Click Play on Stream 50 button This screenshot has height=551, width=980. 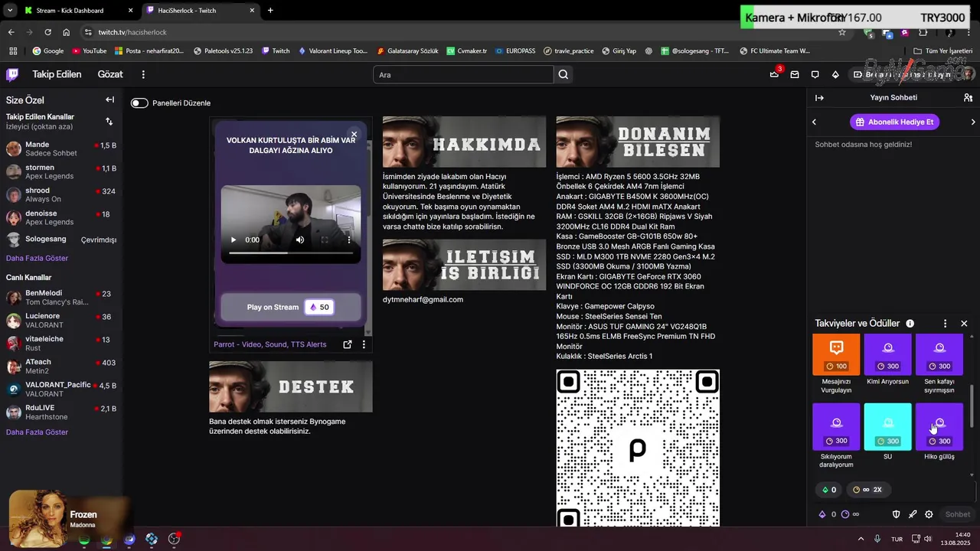(x=291, y=307)
